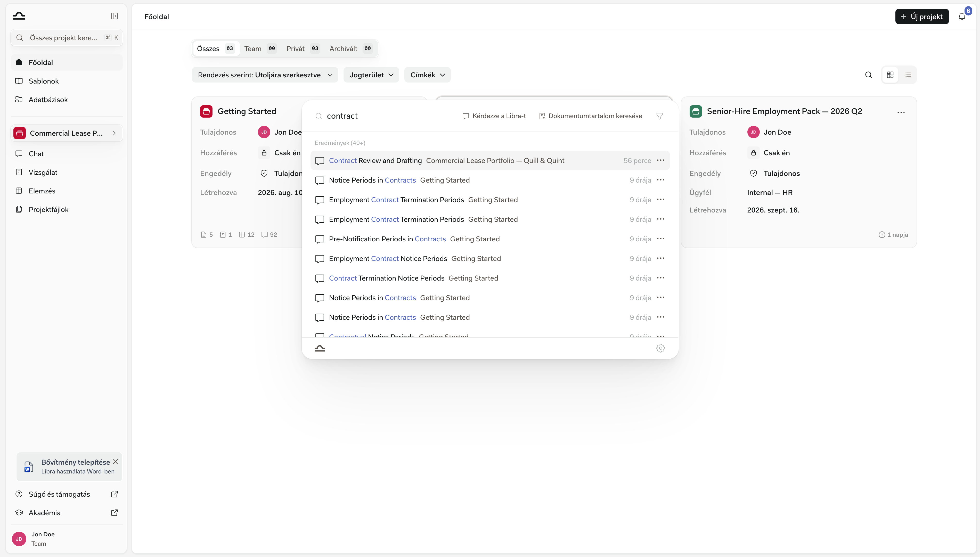
Task: Open the Getting Started project icon
Action: (x=206, y=111)
